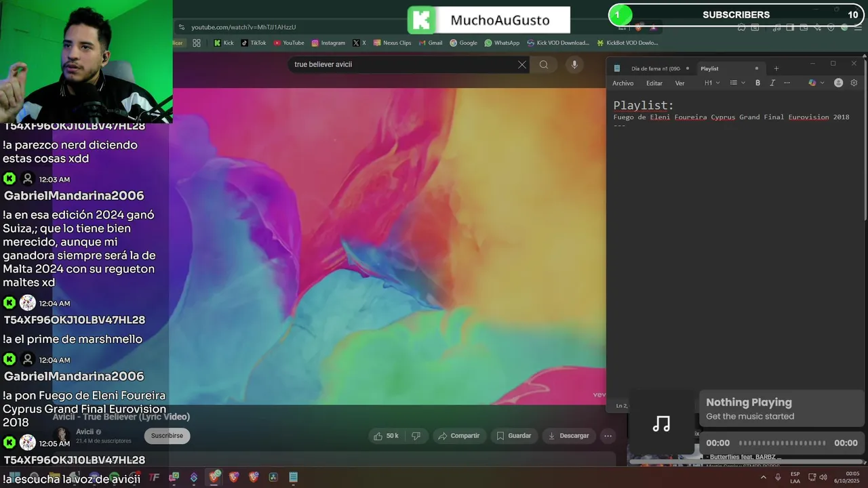Open Google bookmark
Viewport: 868px width, 488px height.
point(464,43)
